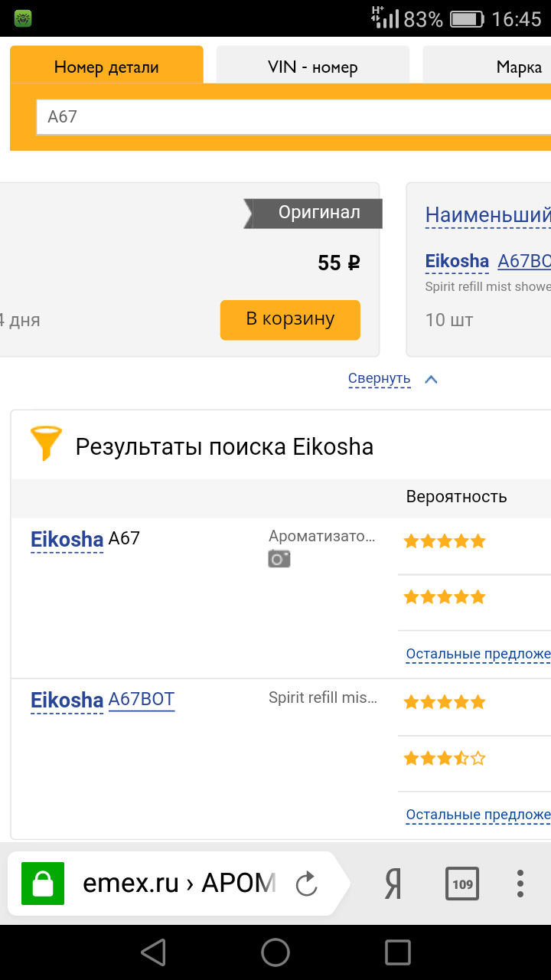Open the A67BOT part number link in results
Image resolution: width=551 pixels, height=980 pixels.
click(142, 699)
